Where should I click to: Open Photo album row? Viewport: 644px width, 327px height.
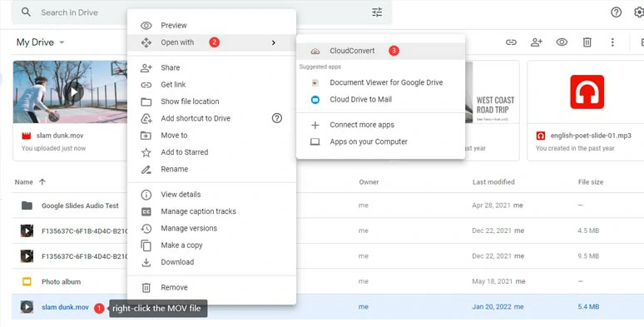[328, 282]
